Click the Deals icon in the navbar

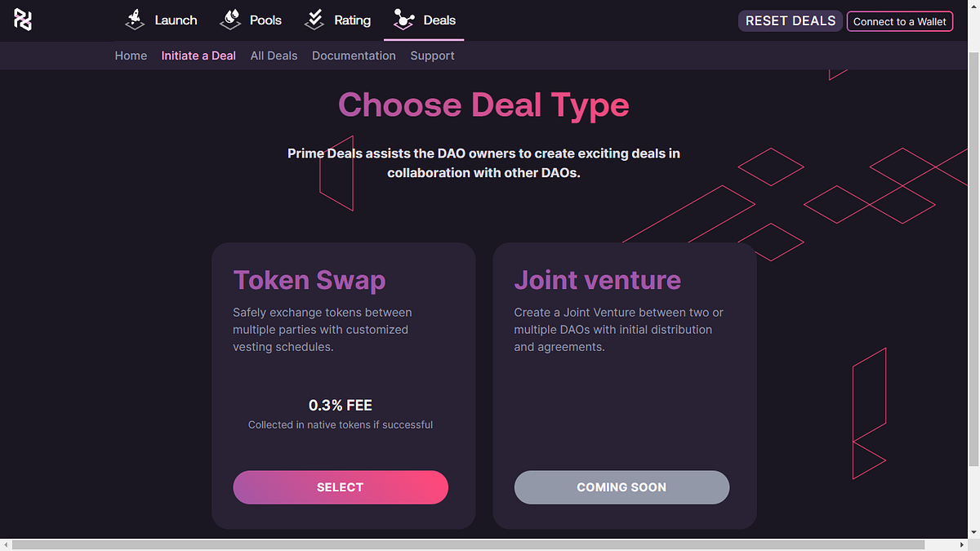[403, 18]
